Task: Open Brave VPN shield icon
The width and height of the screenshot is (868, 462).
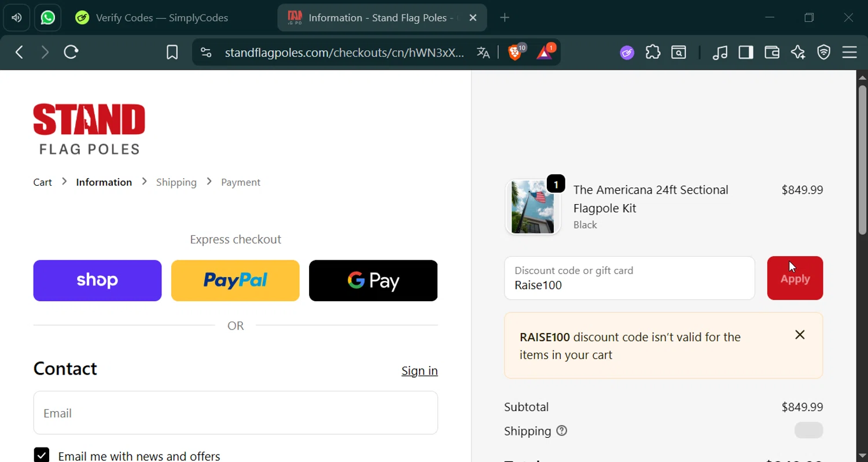Action: coord(824,53)
